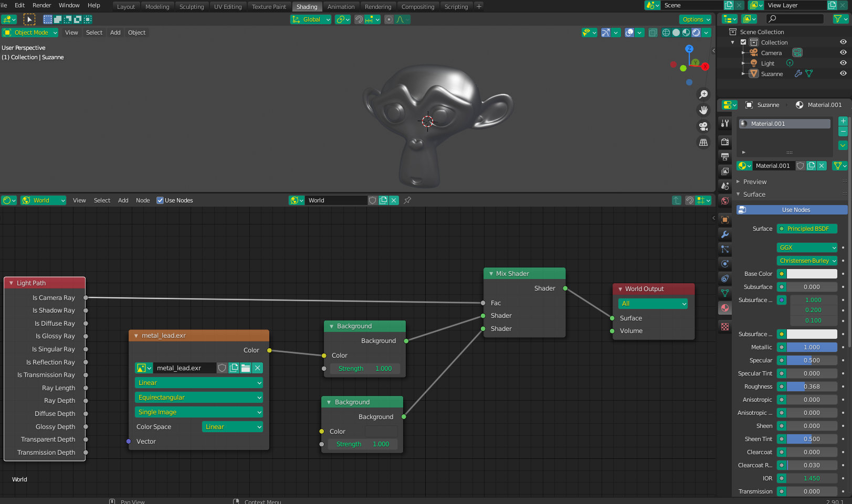Screen dimensions: 852x504
Task: Hide the Camera in outliner
Action: (x=843, y=52)
